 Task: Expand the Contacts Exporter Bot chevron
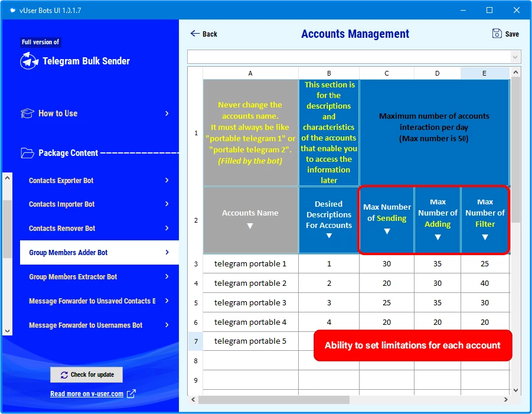(x=167, y=180)
